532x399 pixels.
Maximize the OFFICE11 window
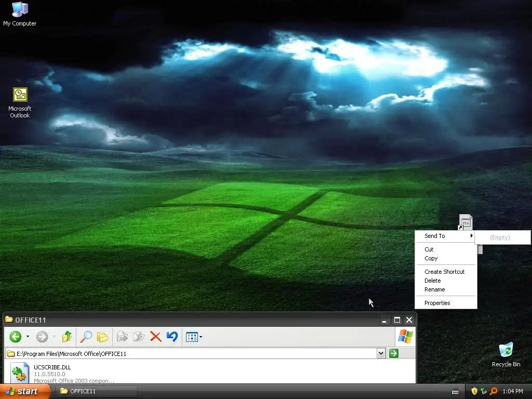[396, 320]
